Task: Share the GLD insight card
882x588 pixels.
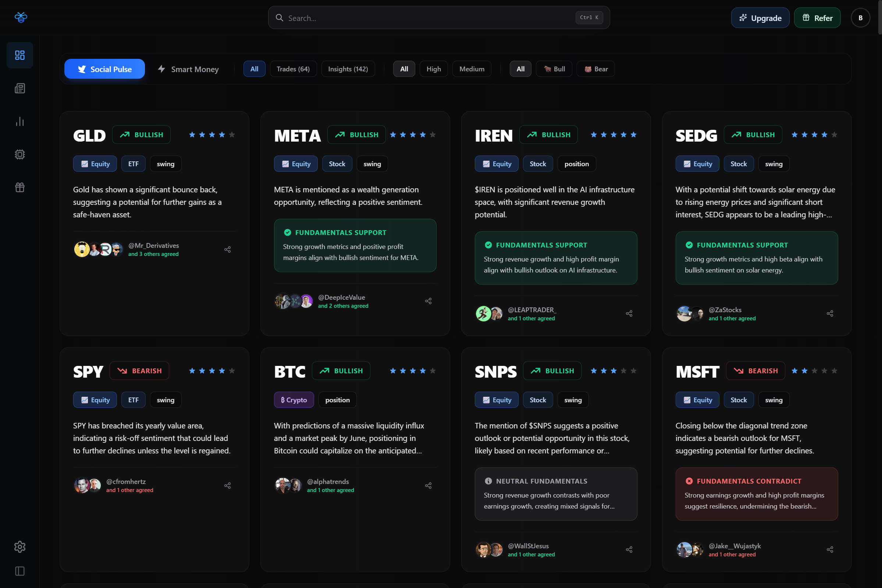Action: point(228,249)
